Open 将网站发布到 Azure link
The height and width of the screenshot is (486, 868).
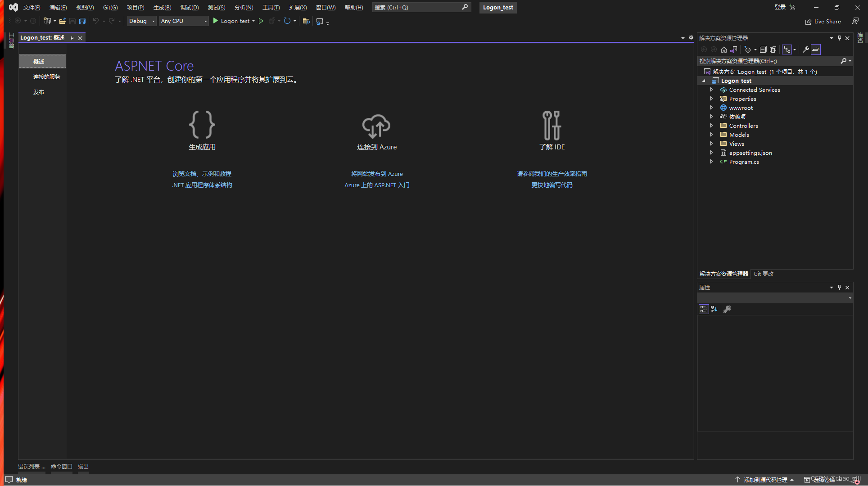point(377,174)
